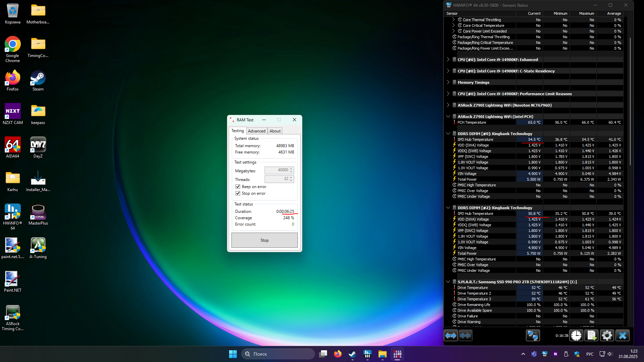
Task: Click the Current column header
Action: coord(529,13)
